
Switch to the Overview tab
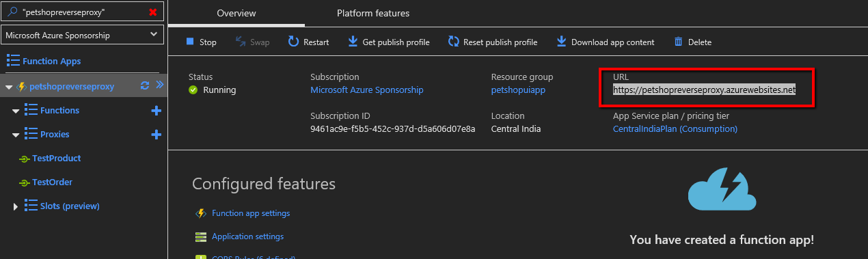tap(236, 14)
